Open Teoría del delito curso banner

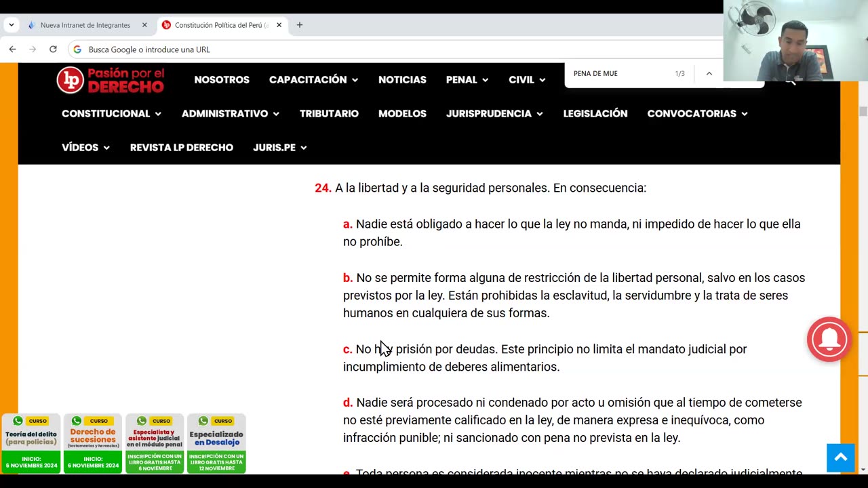[31, 444]
